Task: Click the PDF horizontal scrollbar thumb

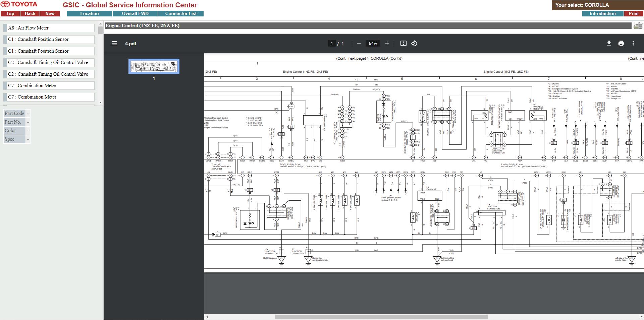Action: point(381,317)
